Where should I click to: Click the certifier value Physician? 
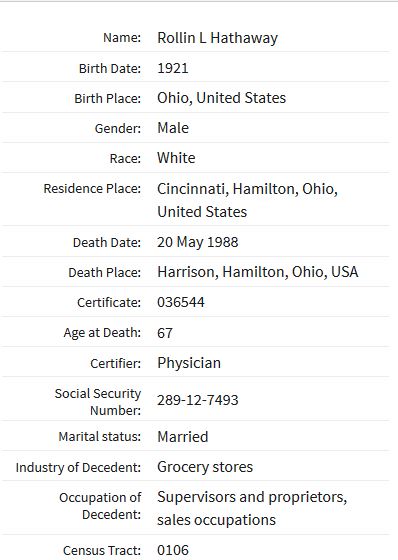[189, 363]
